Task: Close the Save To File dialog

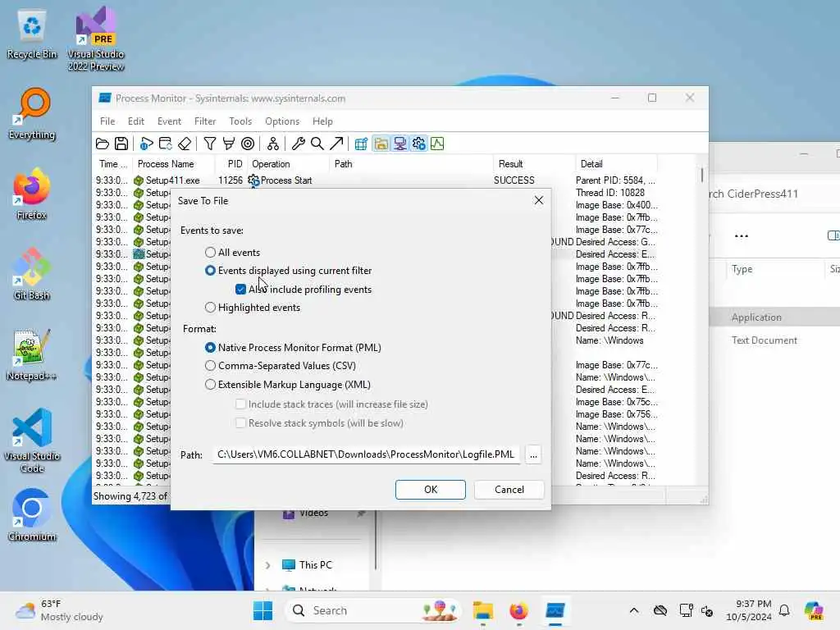Action: pos(539,200)
